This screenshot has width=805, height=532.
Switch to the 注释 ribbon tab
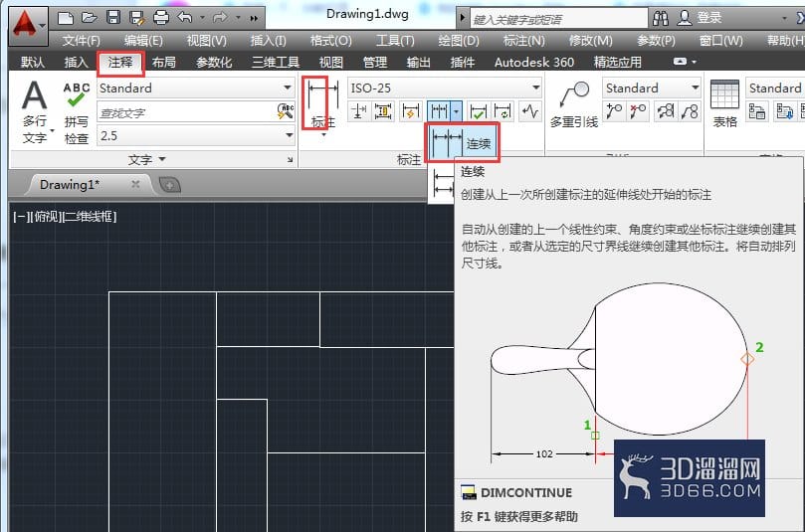click(x=120, y=63)
